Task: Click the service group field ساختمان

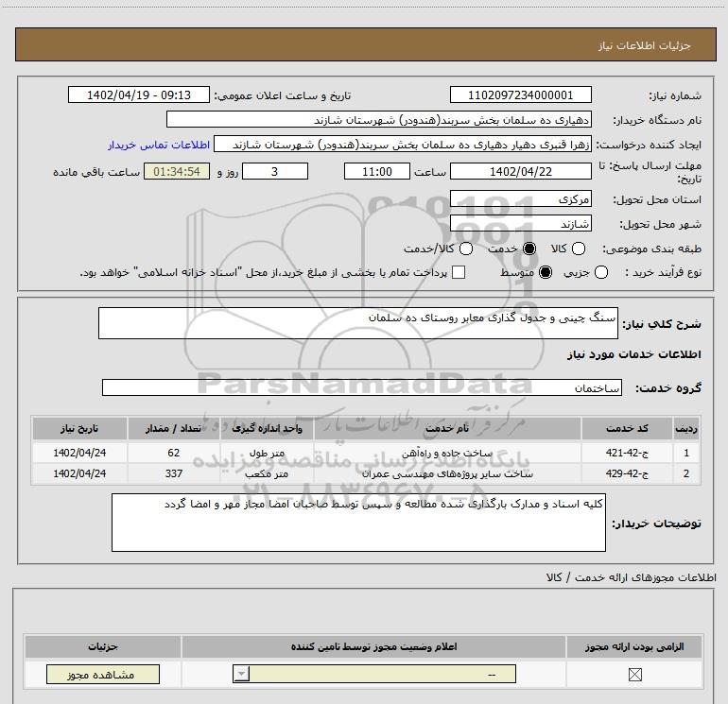Action: point(362,387)
